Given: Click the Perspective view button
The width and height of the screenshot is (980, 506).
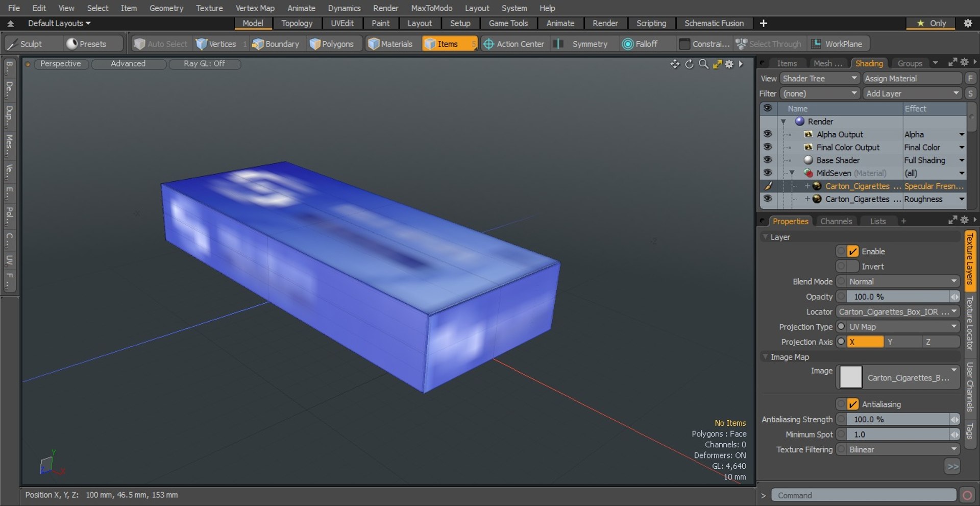Looking at the screenshot, I should pos(60,64).
